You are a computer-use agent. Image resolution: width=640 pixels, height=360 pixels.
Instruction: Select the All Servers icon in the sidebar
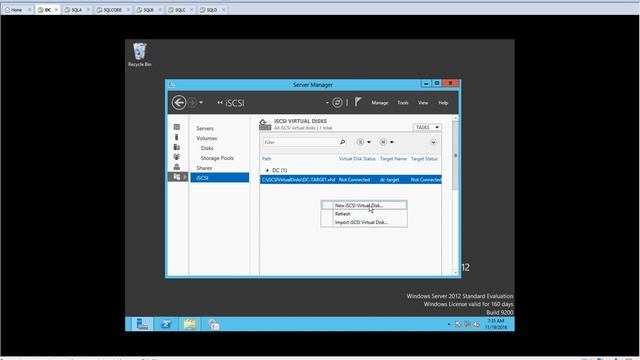pyautogui.click(x=177, y=147)
